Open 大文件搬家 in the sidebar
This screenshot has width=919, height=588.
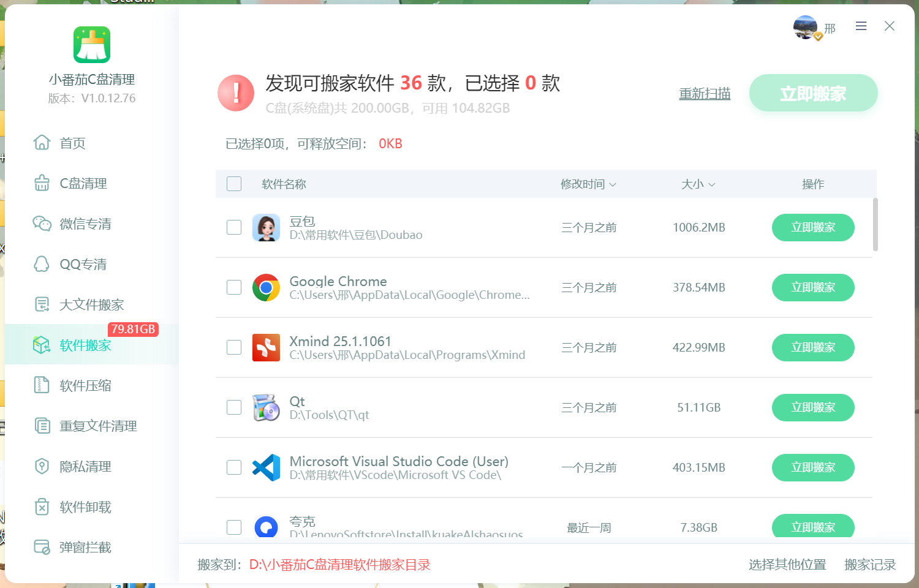pyautogui.click(x=92, y=304)
